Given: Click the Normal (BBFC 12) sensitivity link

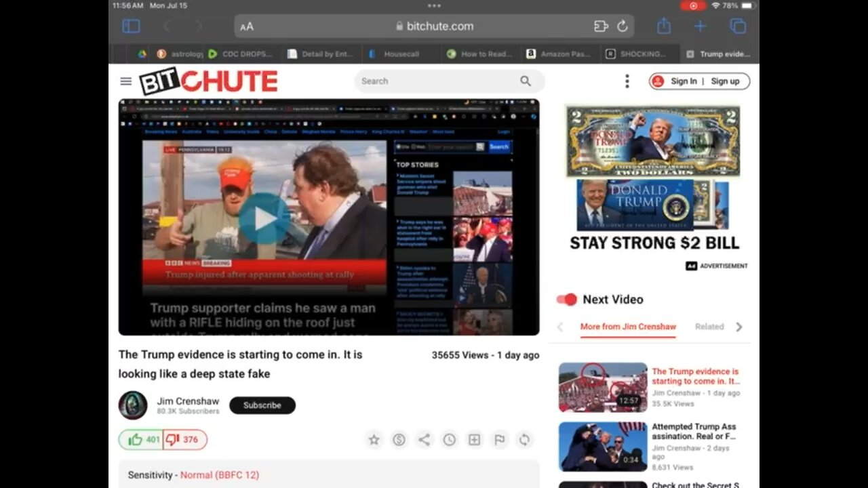Looking at the screenshot, I should coord(220,475).
